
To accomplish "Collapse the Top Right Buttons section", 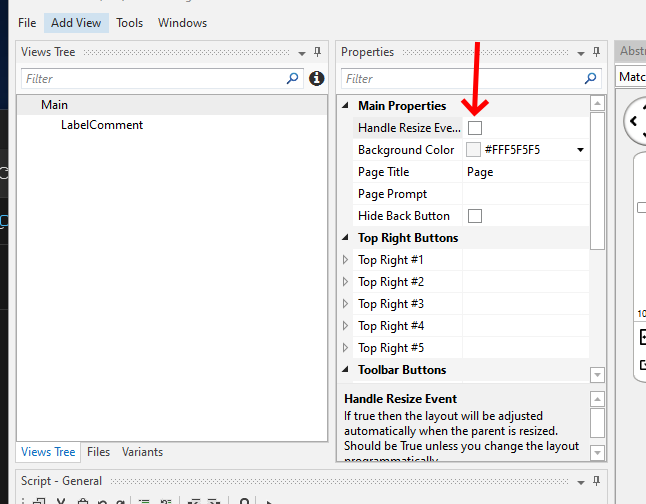I will [x=345, y=237].
